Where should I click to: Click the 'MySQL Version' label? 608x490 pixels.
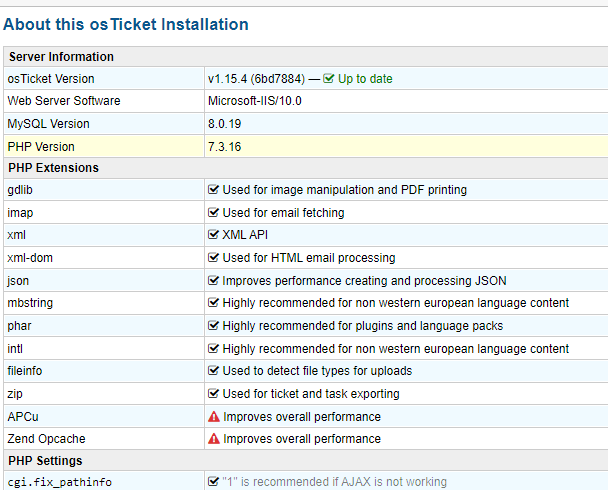(48, 124)
